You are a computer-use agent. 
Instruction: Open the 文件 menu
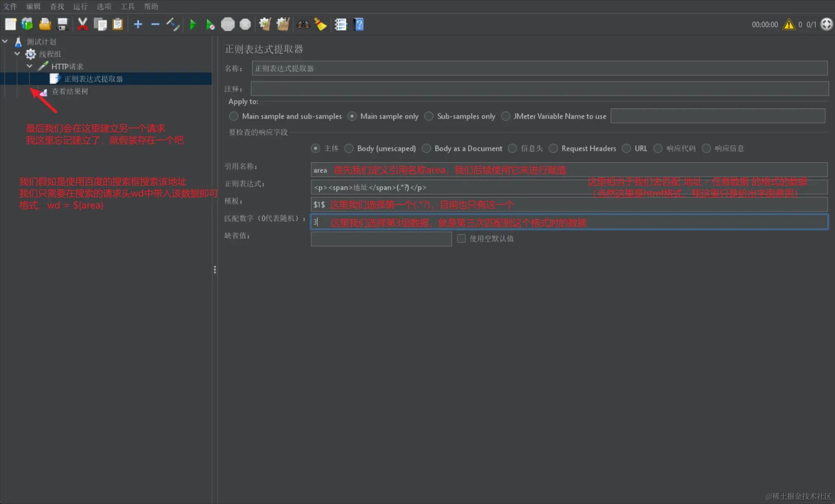[x=10, y=6]
